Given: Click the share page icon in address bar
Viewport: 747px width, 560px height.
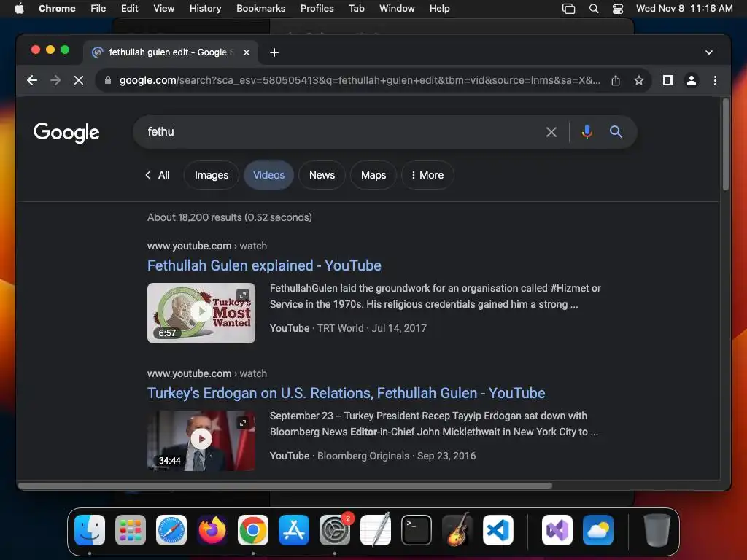Looking at the screenshot, I should click(616, 80).
